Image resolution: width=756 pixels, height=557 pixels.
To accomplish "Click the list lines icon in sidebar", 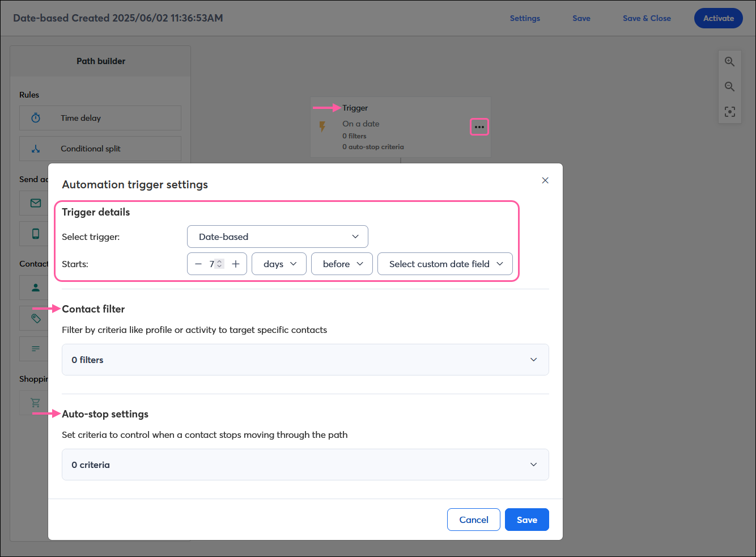I will (x=36, y=349).
